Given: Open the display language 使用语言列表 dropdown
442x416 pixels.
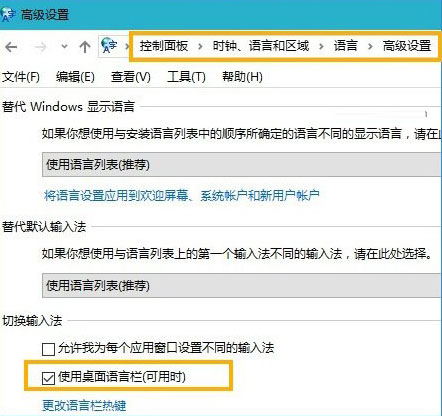Looking at the screenshot, I should point(242,164).
